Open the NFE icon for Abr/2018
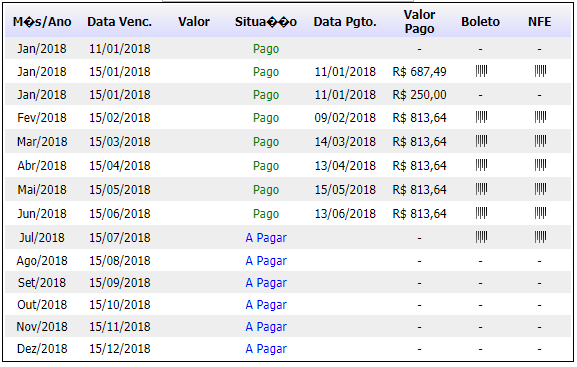This screenshot has width=577, height=367. pos(540,165)
